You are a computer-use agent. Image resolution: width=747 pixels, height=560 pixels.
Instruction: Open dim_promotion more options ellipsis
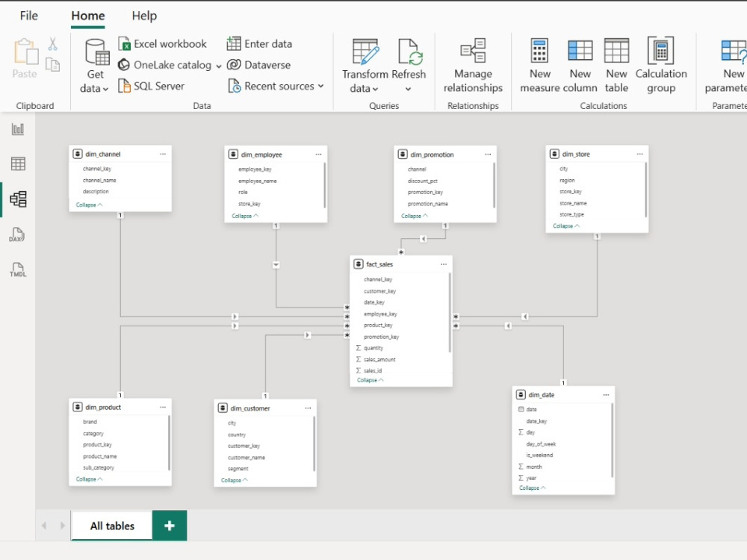click(x=488, y=155)
